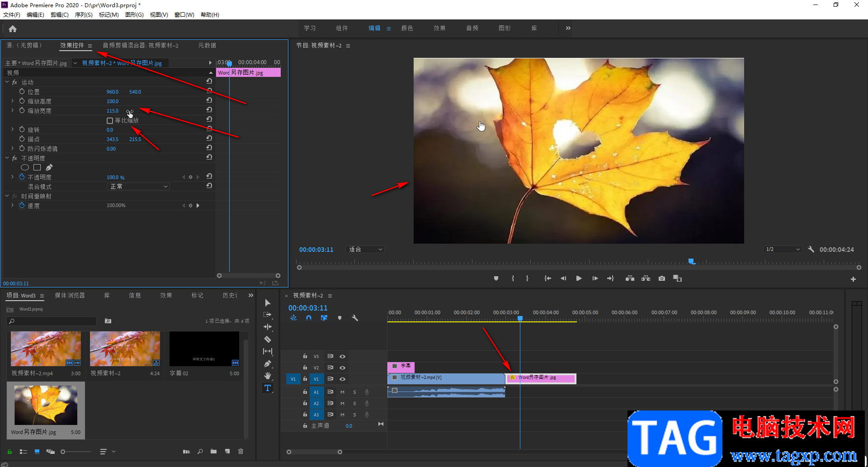This screenshot has width=868, height=467.
Task: Select the Word另存图片.jpg thumbnail
Action: (x=46, y=405)
